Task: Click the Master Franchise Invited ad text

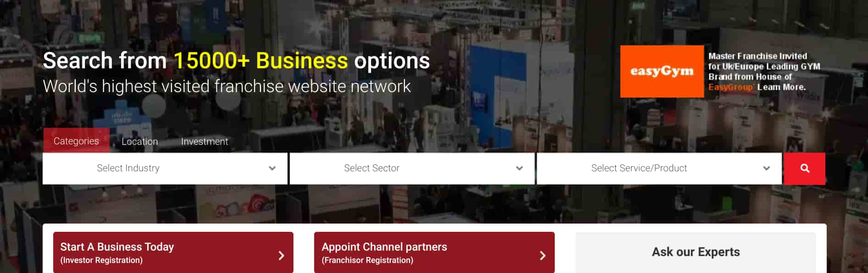Action: 757,56
